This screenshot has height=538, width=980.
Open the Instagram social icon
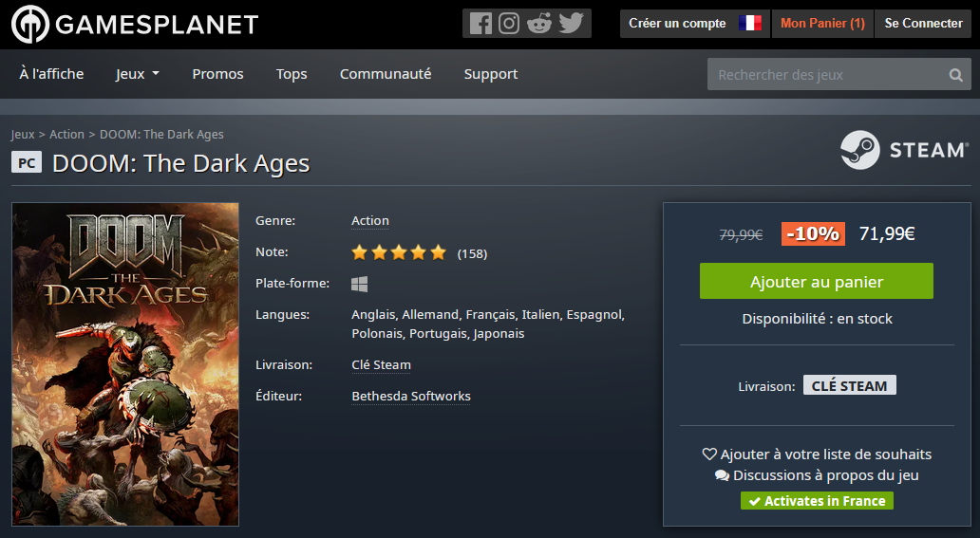click(509, 24)
